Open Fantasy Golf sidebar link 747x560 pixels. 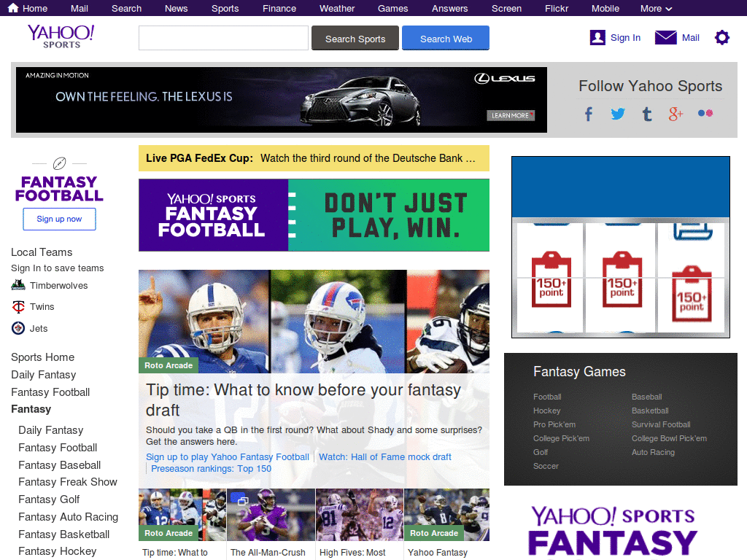pyautogui.click(x=49, y=499)
